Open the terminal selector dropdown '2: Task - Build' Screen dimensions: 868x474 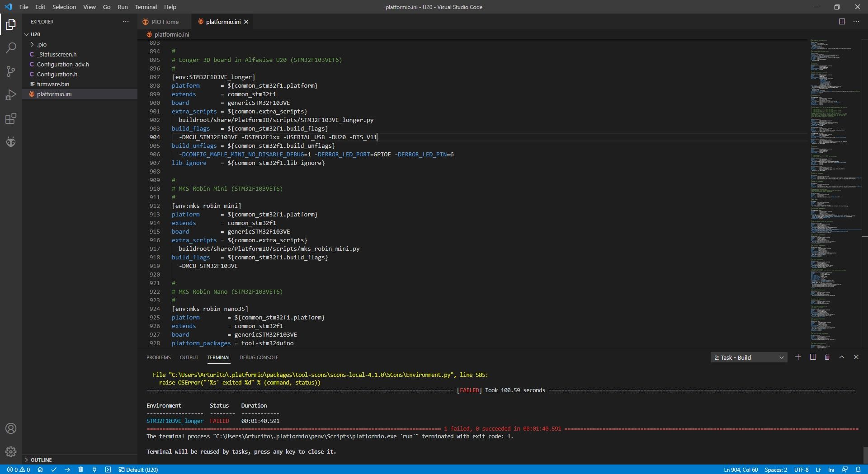pos(749,357)
